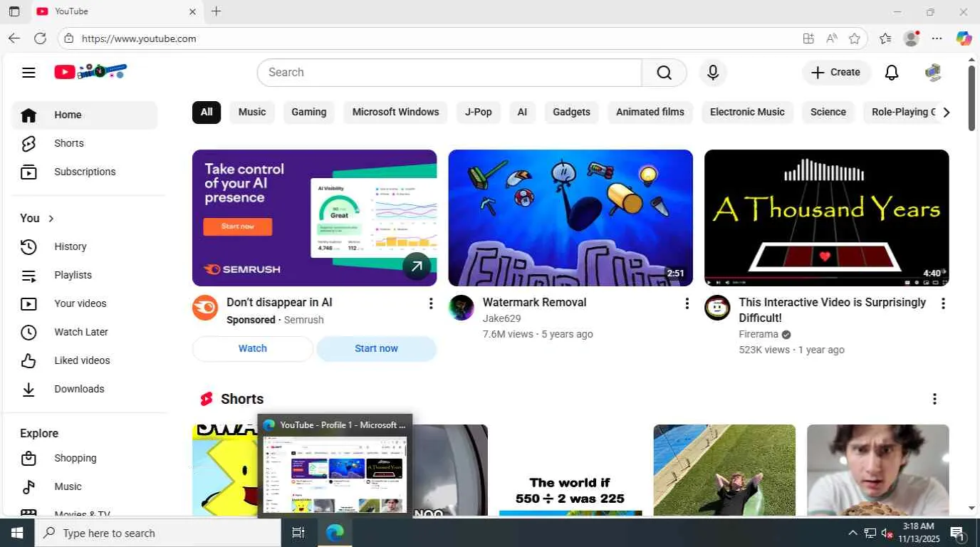
Task: Open Your videos in the sidebar
Action: 84,303
